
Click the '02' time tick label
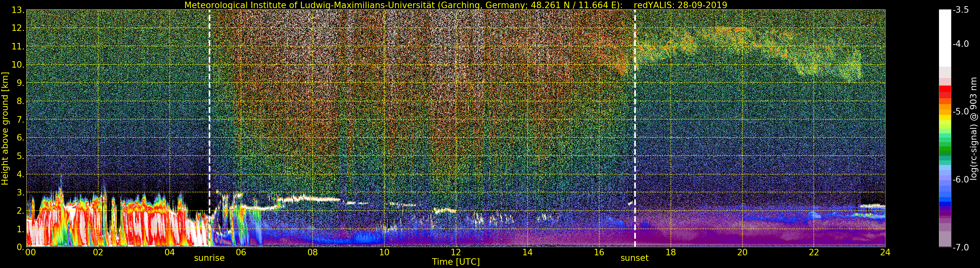point(98,252)
